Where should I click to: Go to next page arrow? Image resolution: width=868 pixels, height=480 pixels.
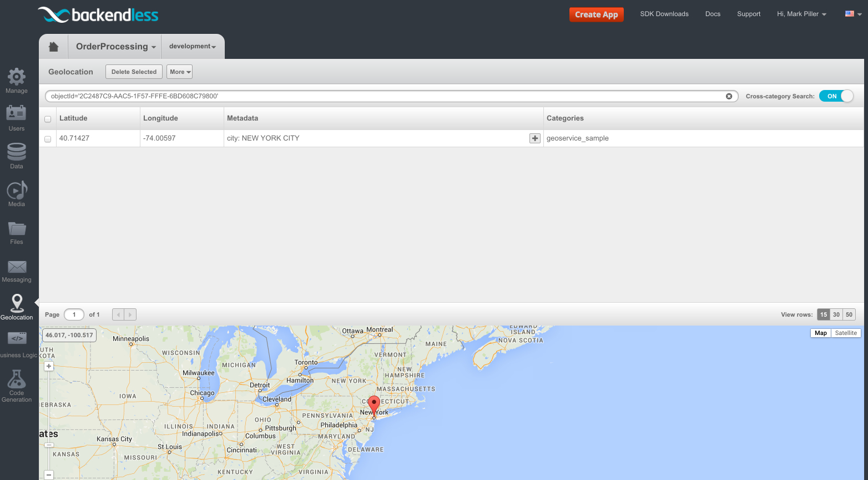[x=130, y=314]
